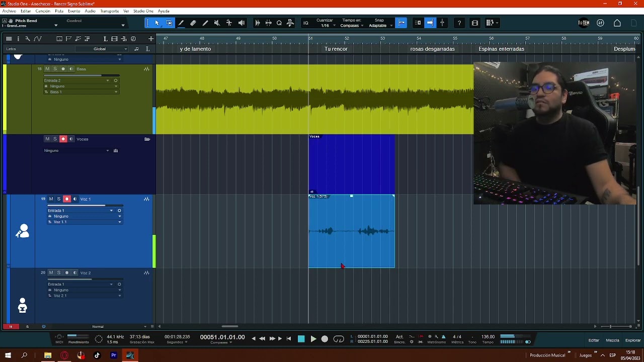Open the question mark help icon
This screenshot has height=362, width=644.
[x=459, y=23]
